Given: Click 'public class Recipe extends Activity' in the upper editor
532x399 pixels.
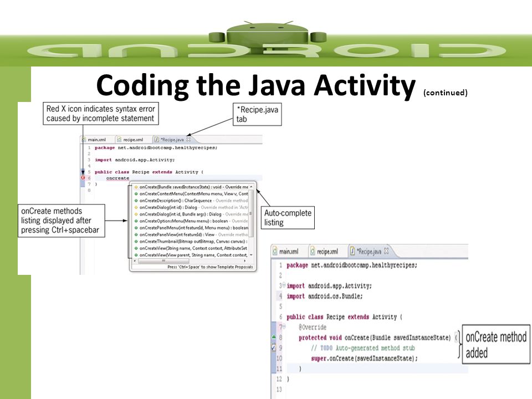Looking at the screenshot, I should [149, 172].
